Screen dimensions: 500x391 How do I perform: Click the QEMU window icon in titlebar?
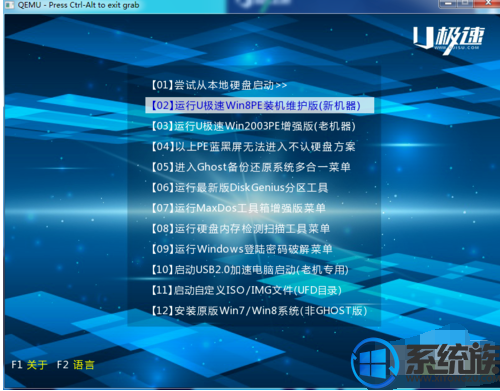click(9, 5)
